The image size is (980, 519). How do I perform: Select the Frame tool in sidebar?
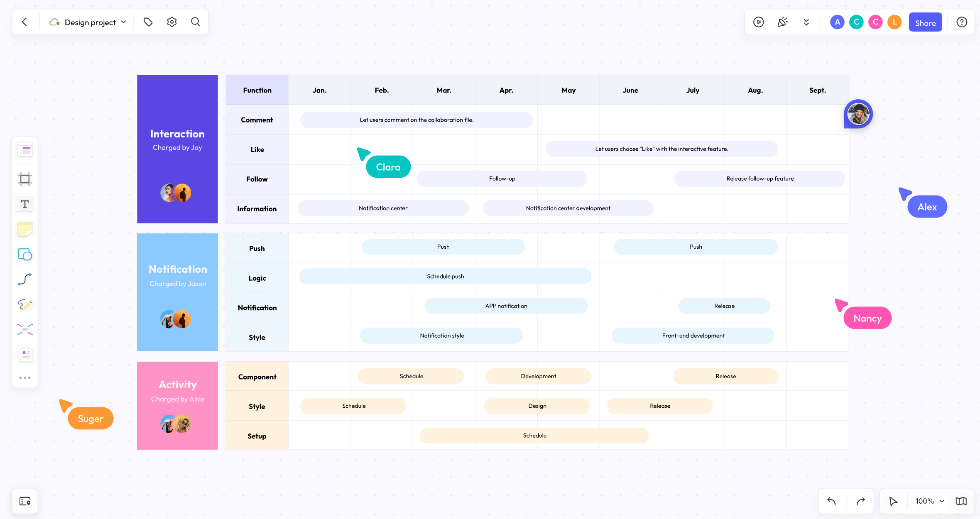click(x=25, y=178)
